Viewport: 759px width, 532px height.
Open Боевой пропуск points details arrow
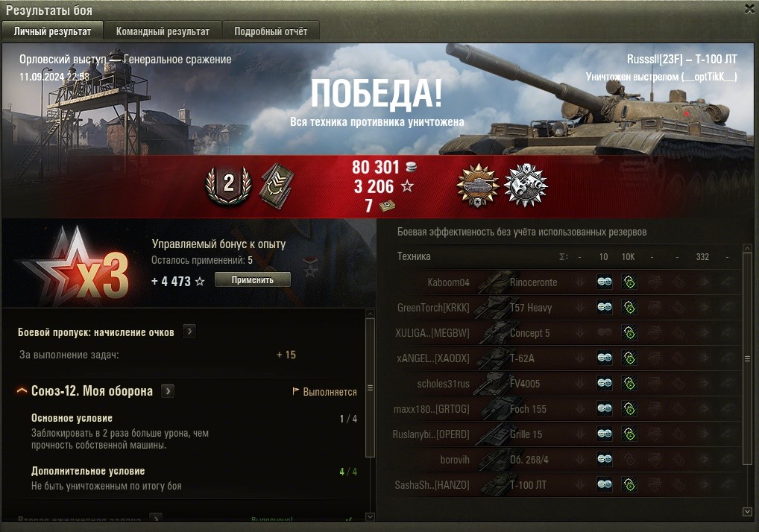(x=189, y=332)
